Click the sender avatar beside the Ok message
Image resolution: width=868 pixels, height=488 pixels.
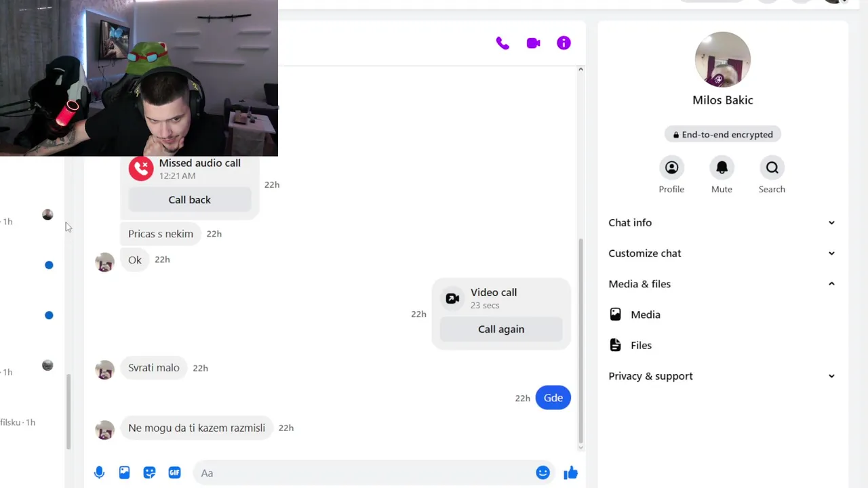[x=104, y=262]
